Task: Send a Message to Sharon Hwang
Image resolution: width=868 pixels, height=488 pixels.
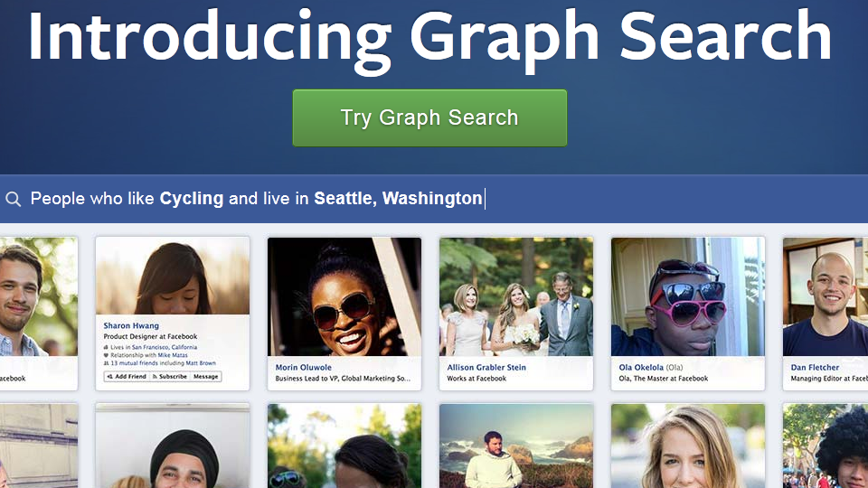Action: click(x=205, y=376)
